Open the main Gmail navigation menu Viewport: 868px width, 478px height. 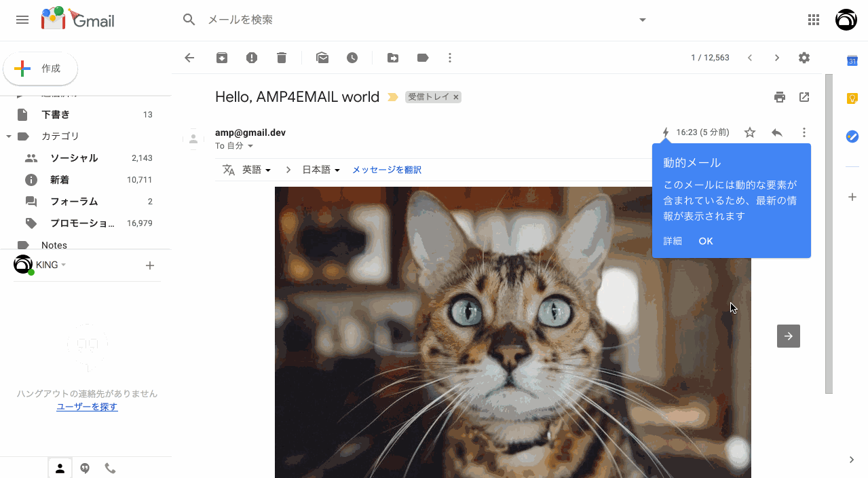coord(22,20)
